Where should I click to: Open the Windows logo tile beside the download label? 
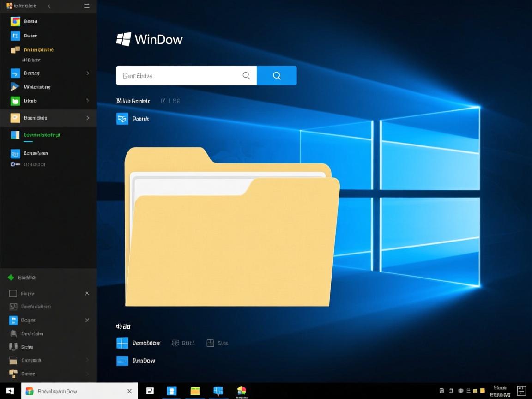(x=123, y=343)
